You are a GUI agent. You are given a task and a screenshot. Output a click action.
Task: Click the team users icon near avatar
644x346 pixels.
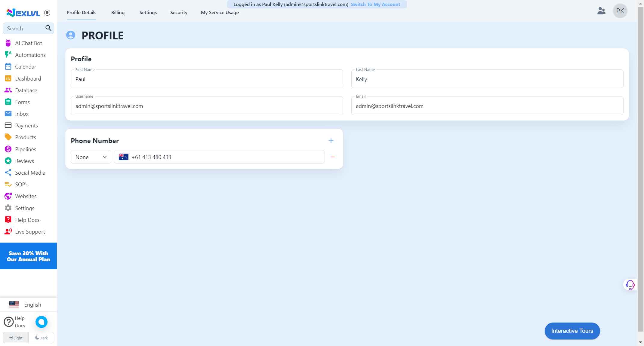[601, 11]
